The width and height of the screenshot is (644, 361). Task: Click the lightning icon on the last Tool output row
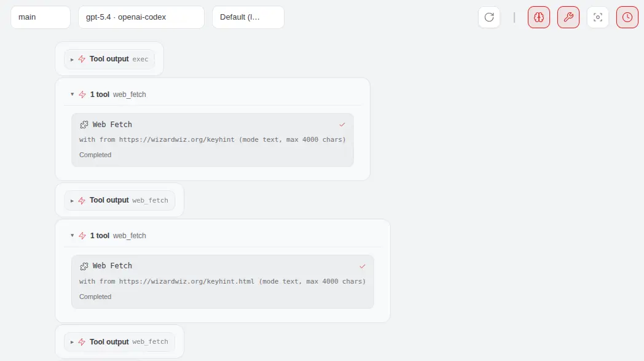82,342
